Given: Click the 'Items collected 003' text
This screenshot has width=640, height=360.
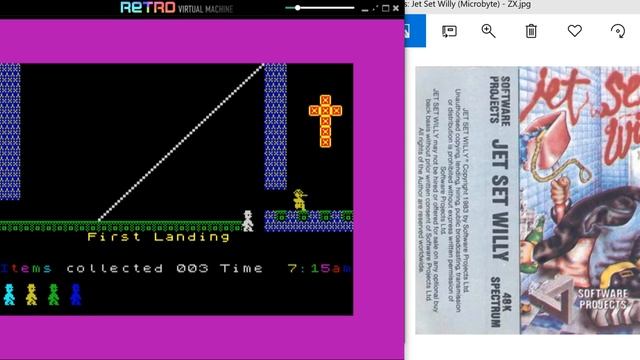Looking at the screenshot, I should [x=104, y=268].
